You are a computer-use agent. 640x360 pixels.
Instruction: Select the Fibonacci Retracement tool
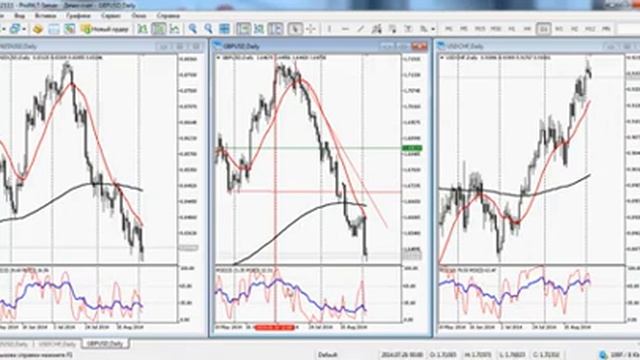[393, 29]
